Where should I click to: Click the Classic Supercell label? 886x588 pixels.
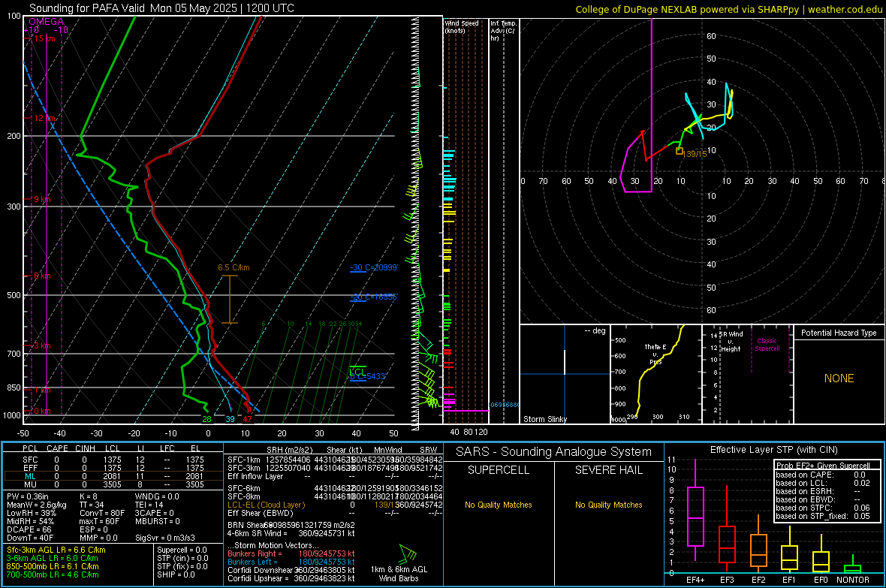(767, 345)
